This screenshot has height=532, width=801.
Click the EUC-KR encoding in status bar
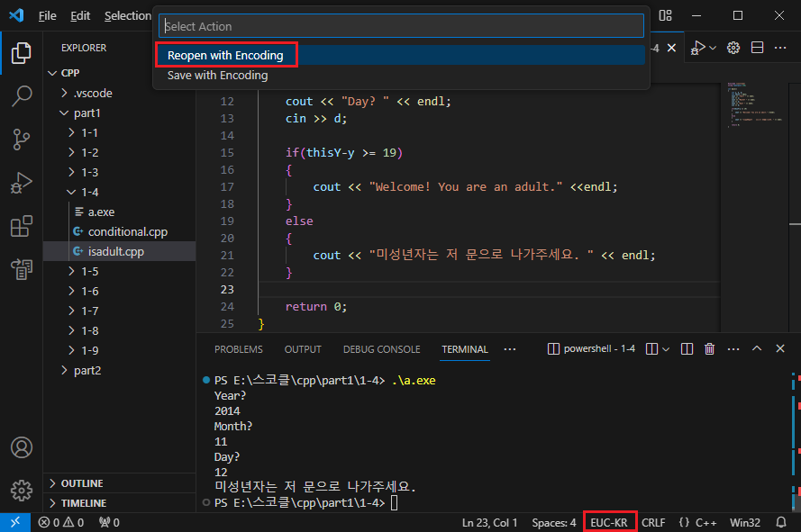(609, 522)
